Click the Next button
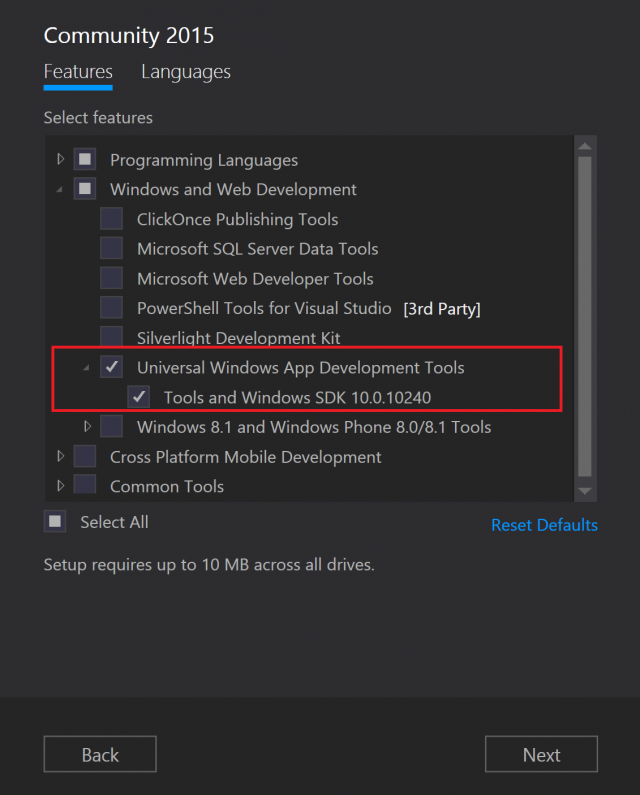Screen dimensions: 640x795 click(x=541, y=754)
